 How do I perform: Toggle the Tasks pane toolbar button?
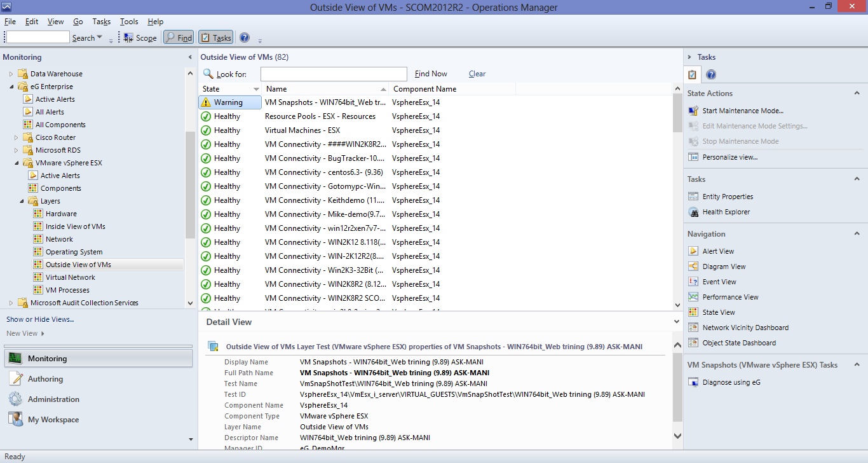[215, 38]
